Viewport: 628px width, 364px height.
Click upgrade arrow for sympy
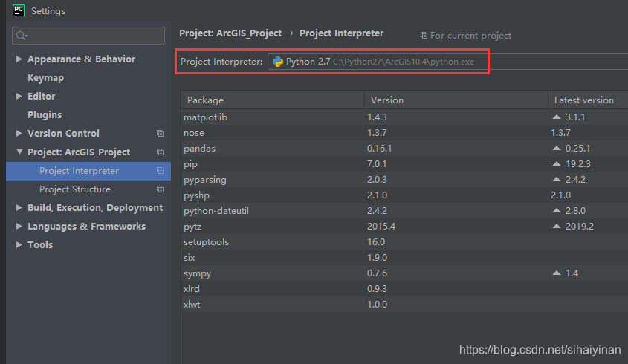557,273
